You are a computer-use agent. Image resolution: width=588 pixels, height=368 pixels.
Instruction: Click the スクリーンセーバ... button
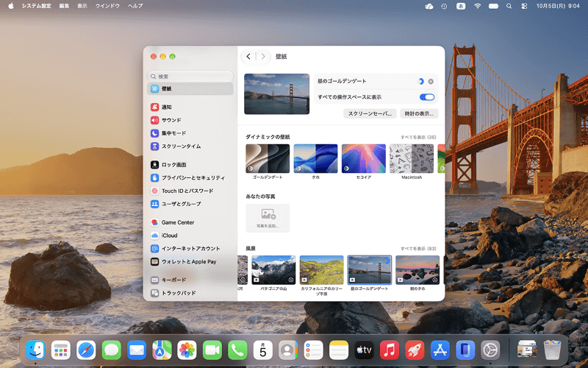tap(370, 113)
